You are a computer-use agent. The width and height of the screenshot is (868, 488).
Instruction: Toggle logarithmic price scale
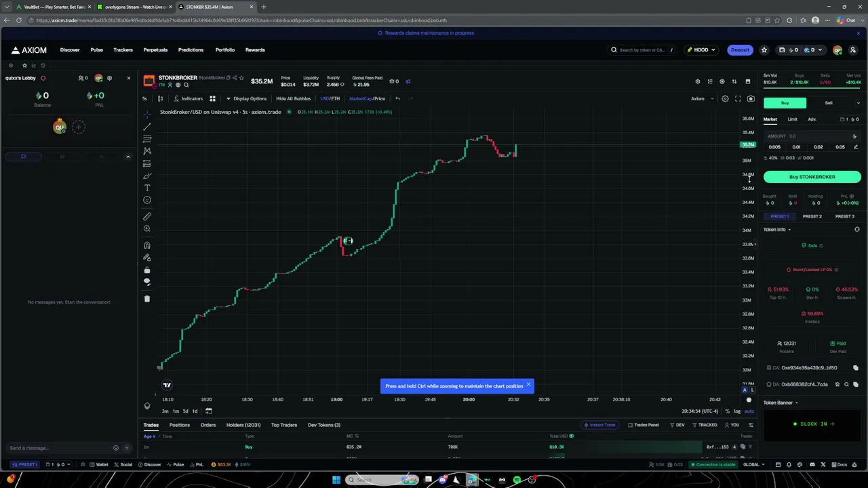click(x=737, y=411)
